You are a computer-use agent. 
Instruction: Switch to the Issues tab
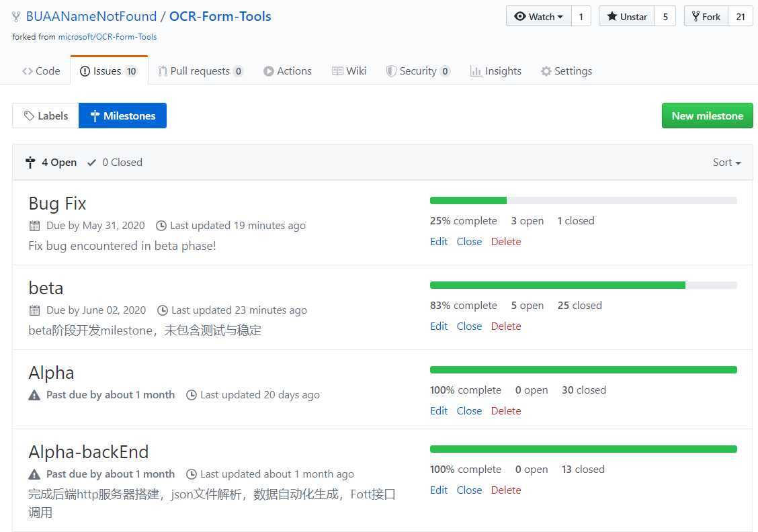tap(110, 71)
